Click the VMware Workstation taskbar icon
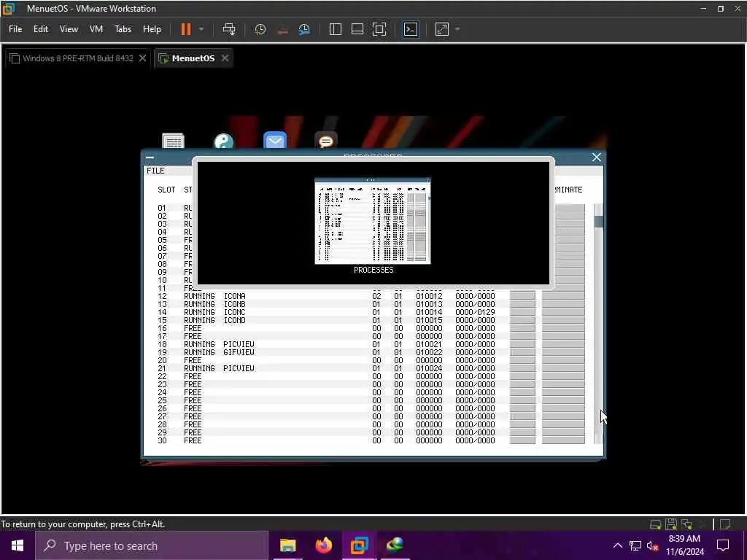 (359, 545)
